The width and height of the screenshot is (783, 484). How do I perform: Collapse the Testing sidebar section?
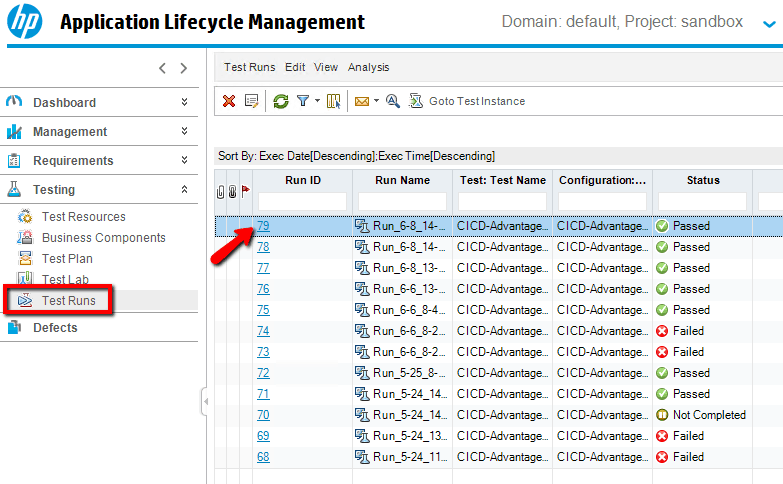(184, 189)
